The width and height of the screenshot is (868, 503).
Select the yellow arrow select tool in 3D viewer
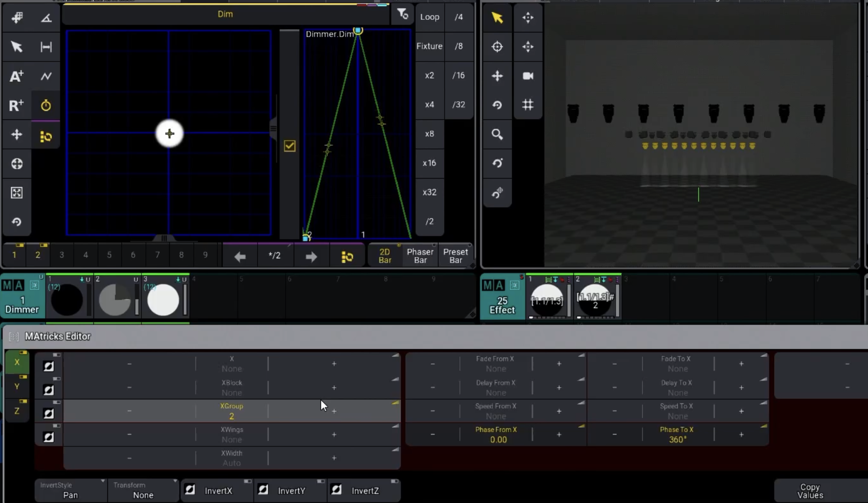[497, 17]
